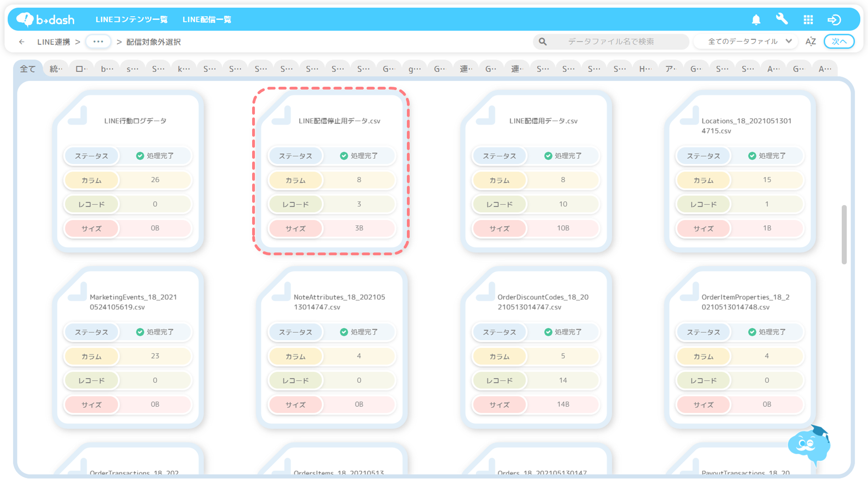The height and width of the screenshot is (488, 868).
Task: Click the b→dash logo
Action: pyautogui.click(x=45, y=19)
